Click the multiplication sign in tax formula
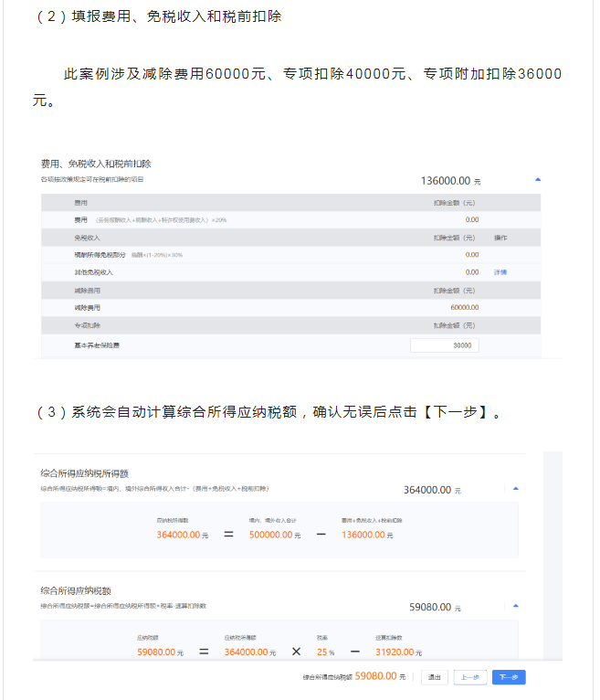This screenshot has width=600, height=700. 296,652
